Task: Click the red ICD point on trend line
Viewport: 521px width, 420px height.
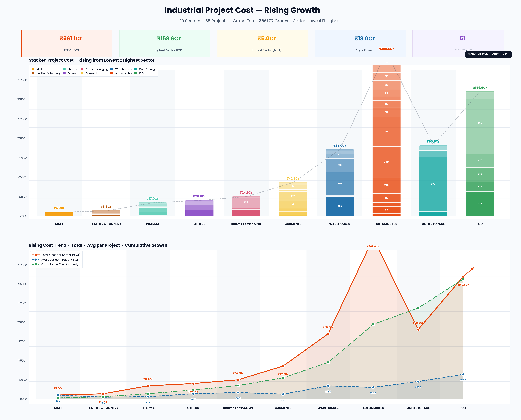Action: [x=463, y=277]
